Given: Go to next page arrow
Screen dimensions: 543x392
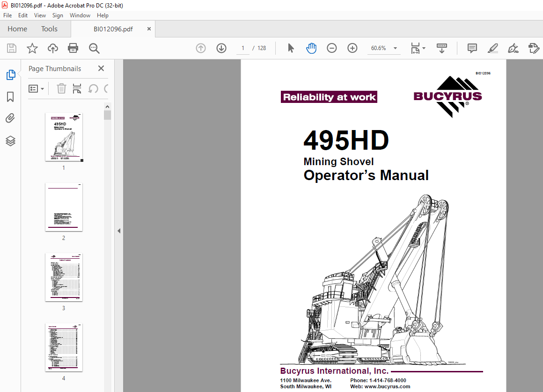Looking at the screenshot, I should click(221, 48).
